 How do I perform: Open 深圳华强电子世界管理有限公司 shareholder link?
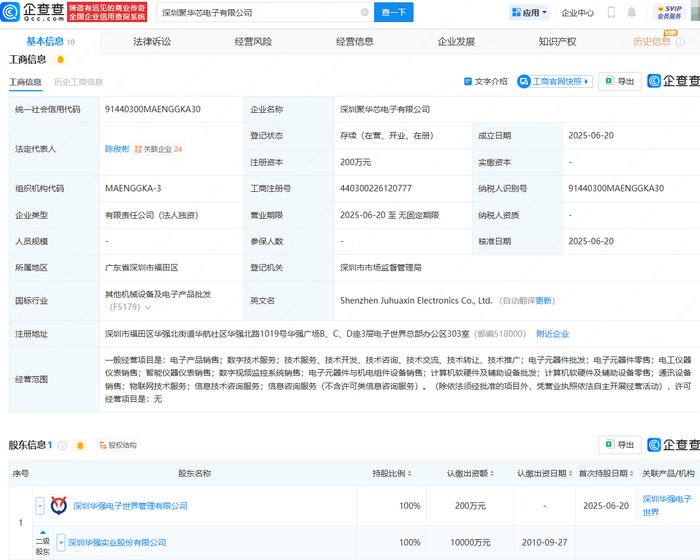[130, 506]
